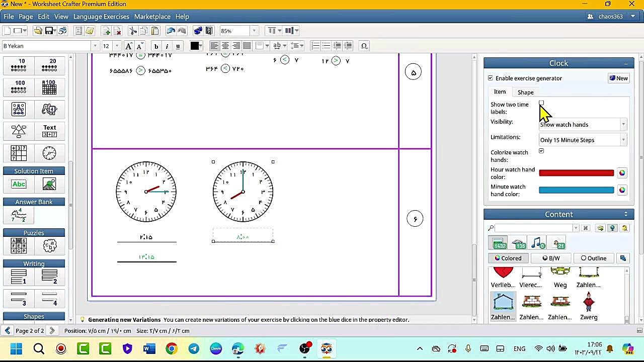
Task: Expand the Limitations dropdown set to 15 Minute Steps
Action: click(583, 140)
